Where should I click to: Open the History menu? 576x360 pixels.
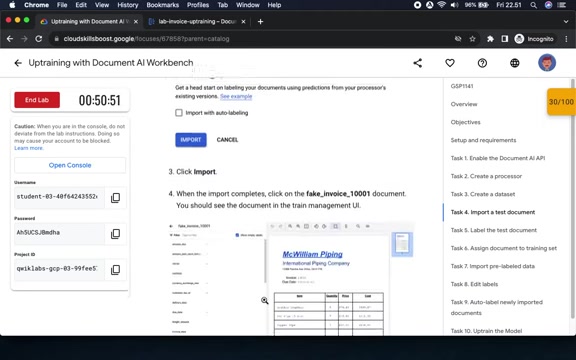tap(127, 5)
